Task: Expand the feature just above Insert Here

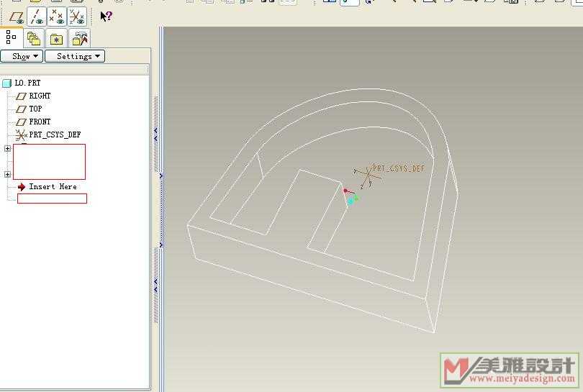Action: 7,174
